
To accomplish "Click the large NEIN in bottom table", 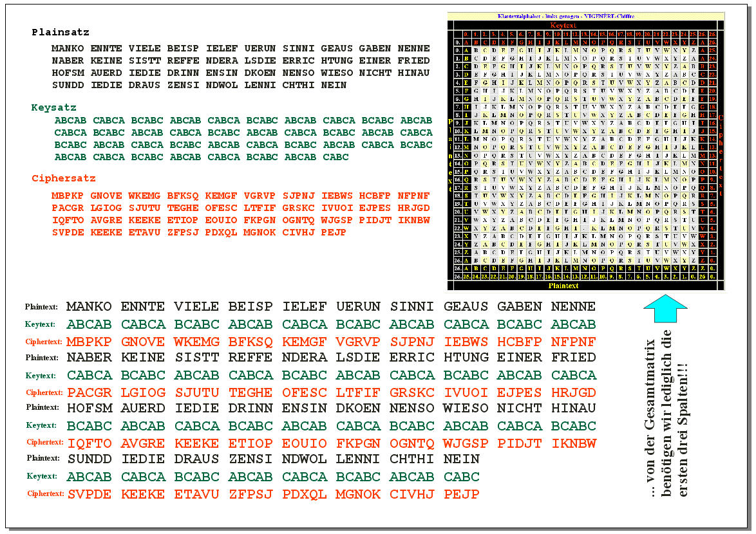I will pyautogui.click(x=461, y=459).
